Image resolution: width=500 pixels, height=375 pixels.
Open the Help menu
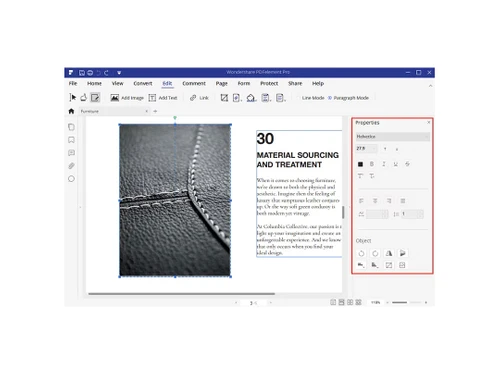[318, 83]
